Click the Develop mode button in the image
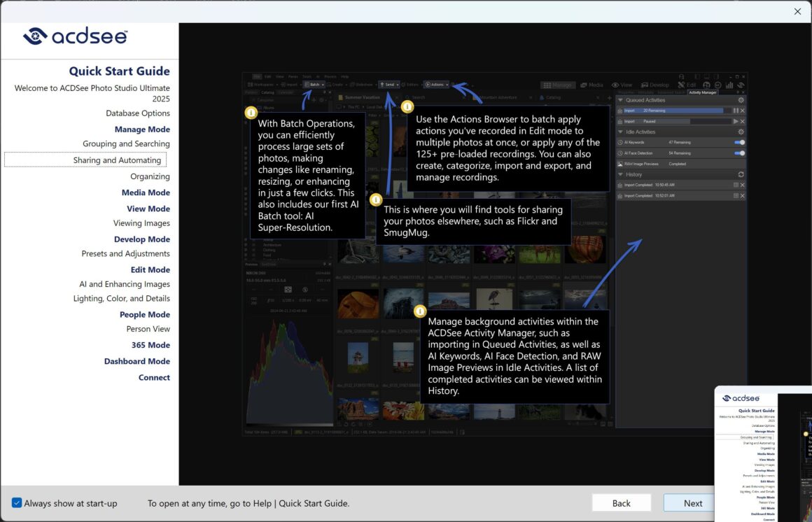This screenshot has width=812, height=522. 655,85
